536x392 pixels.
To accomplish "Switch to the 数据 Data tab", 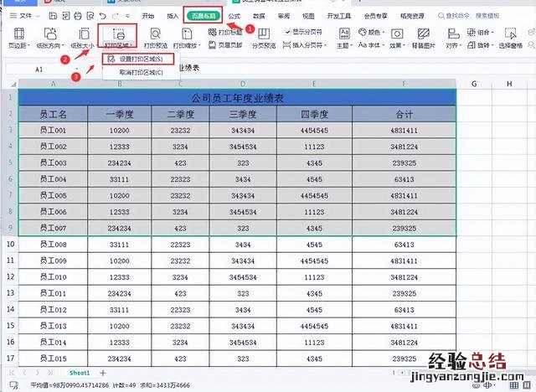I will click(x=259, y=16).
